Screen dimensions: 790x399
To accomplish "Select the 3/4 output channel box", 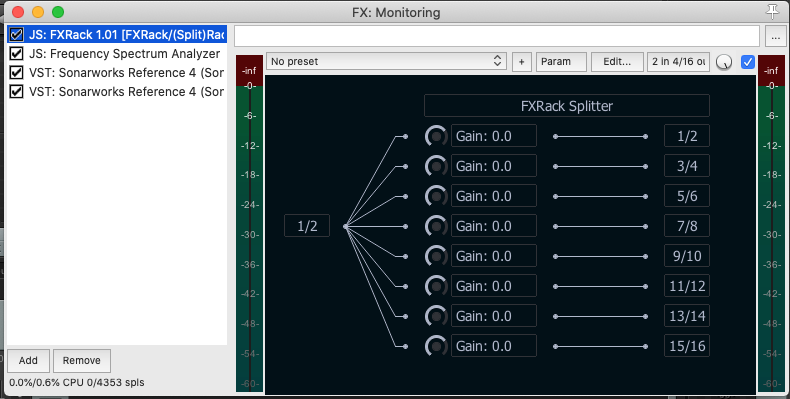I will coord(687,166).
